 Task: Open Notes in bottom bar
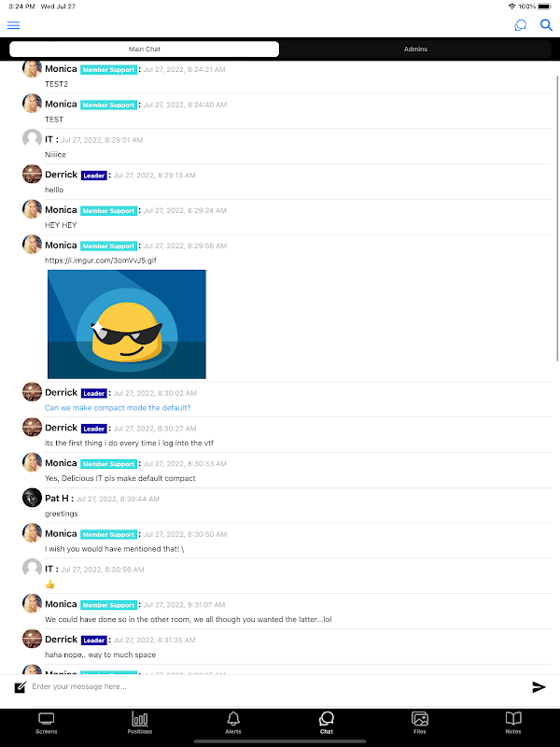click(512, 723)
